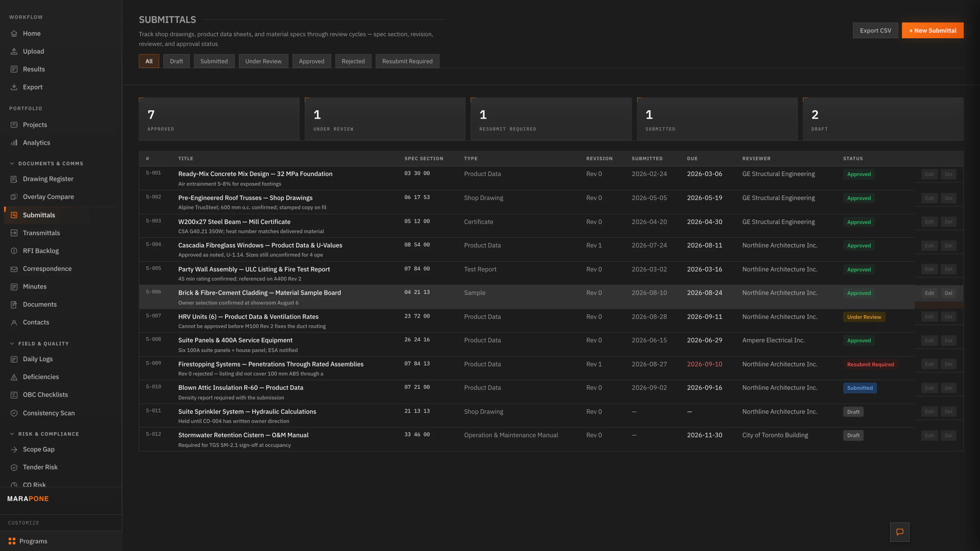The height and width of the screenshot is (551, 980).
Task: Open Suite Panels & 400A Service Equipment
Action: 235,341
